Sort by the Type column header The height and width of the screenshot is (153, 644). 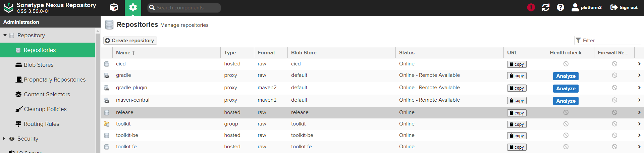[237, 53]
